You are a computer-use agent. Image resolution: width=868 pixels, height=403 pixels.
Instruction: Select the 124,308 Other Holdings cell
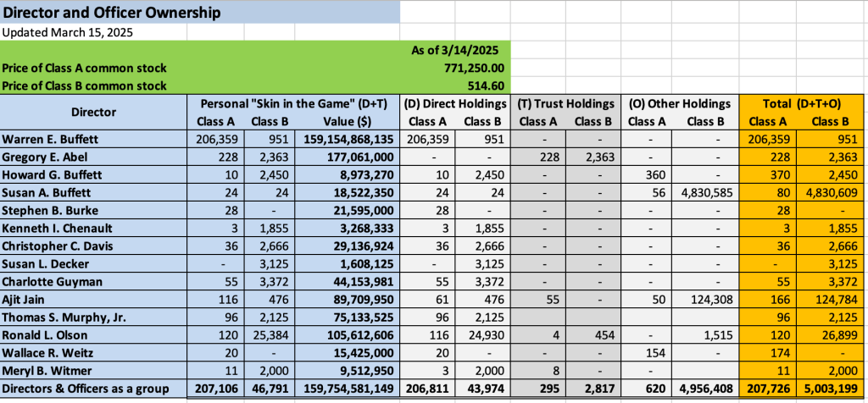click(x=704, y=299)
